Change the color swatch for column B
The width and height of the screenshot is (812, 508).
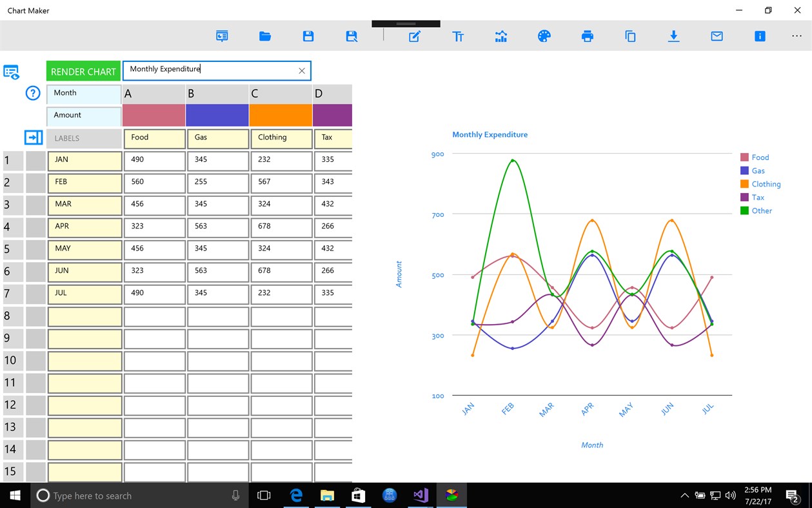click(217, 115)
